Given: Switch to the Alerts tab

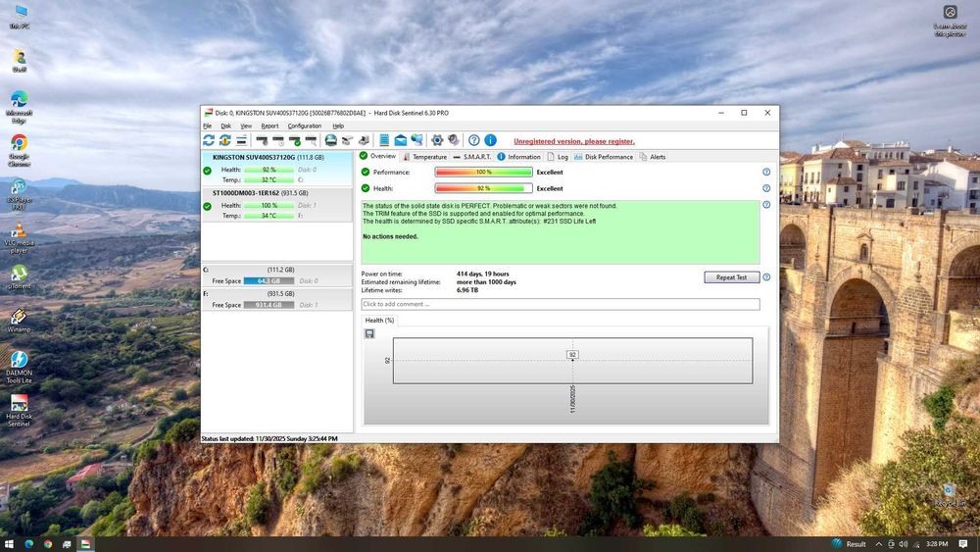Looking at the screenshot, I should pos(653,157).
